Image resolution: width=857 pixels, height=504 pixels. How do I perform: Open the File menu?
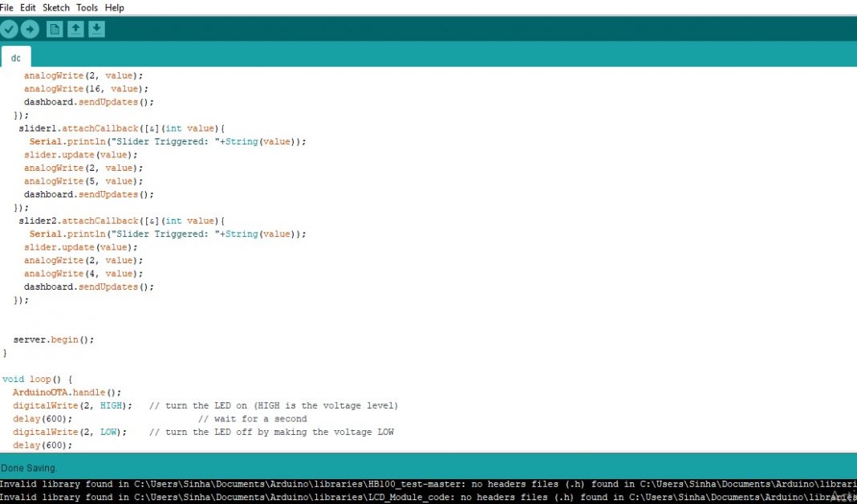coord(6,7)
